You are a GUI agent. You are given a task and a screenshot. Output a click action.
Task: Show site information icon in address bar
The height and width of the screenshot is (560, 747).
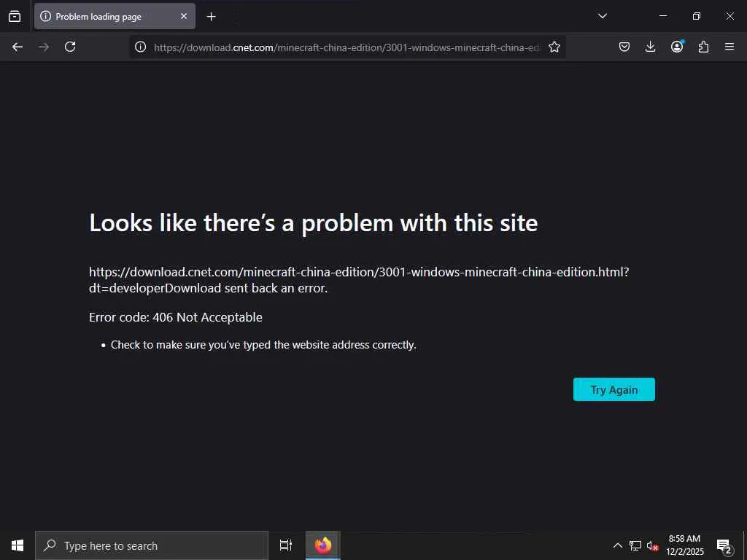pos(140,47)
